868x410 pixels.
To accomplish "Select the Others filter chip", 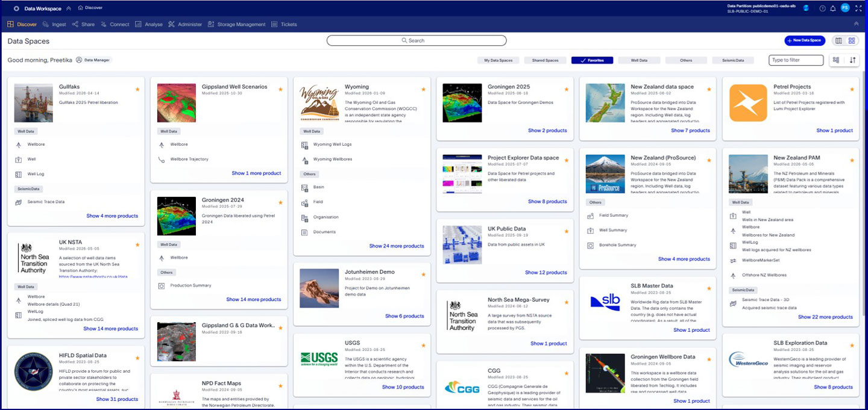I will tap(686, 60).
